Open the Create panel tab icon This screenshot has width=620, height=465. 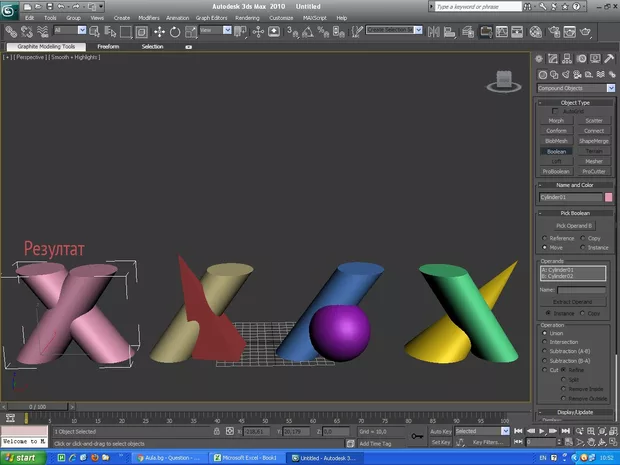(540, 60)
